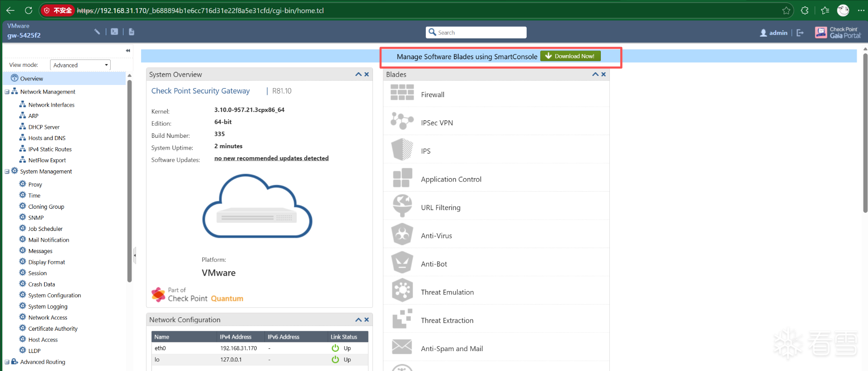
Task: Collapse the Network Configuration panel
Action: pyautogui.click(x=359, y=320)
